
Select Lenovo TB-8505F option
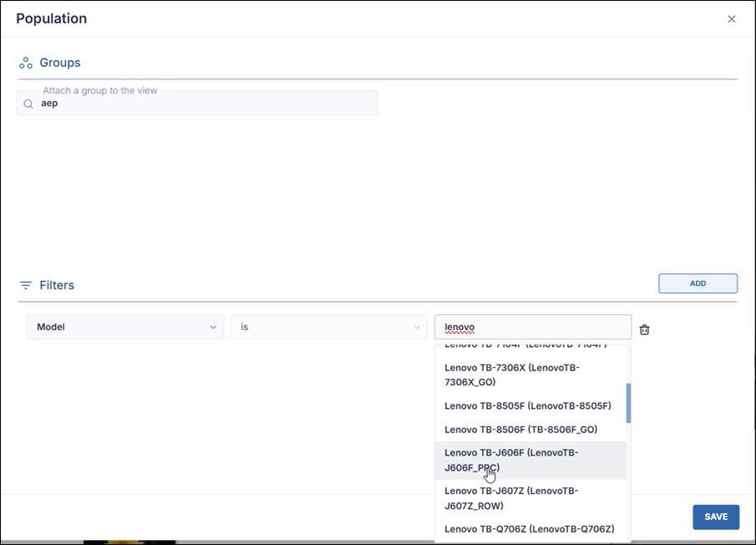pos(528,406)
